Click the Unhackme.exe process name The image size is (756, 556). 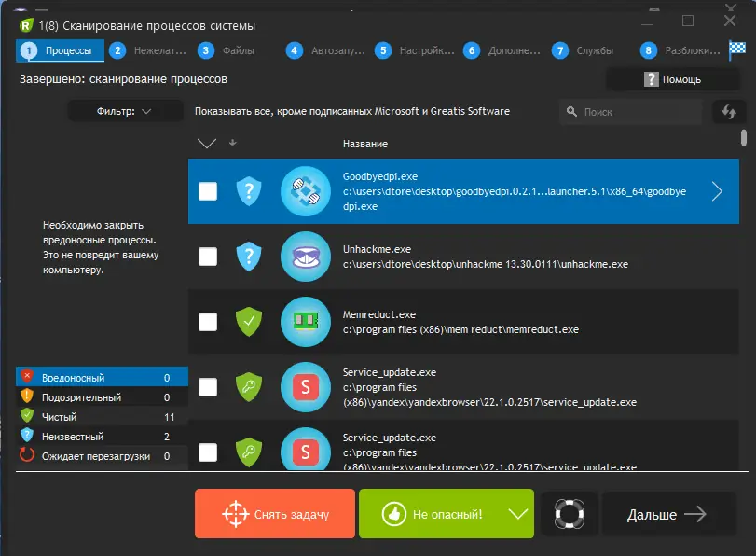click(x=377, y=249)
